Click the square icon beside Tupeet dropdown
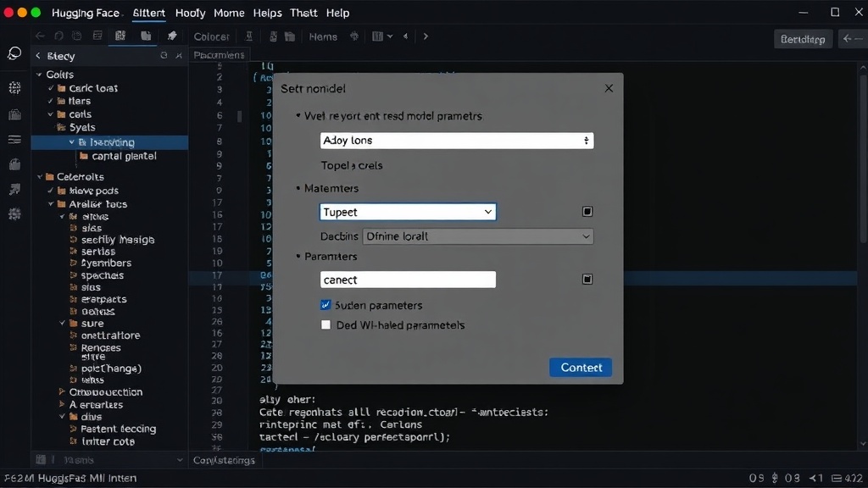868x488 pixels. (587, 211)
